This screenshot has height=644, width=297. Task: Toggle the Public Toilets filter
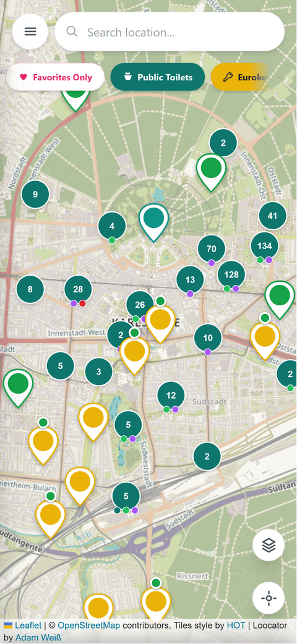click(158, 77)
